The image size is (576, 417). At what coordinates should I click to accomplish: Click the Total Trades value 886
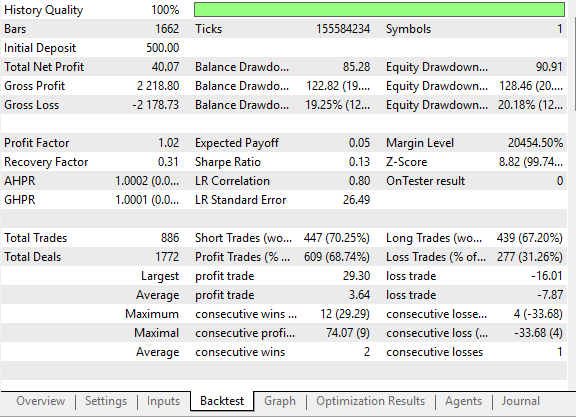[x=170, y=238]
